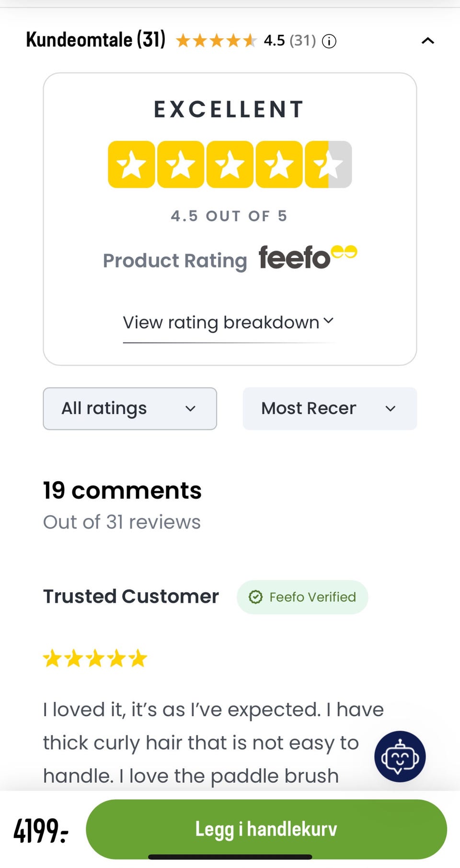Click the EXCELLENT rating title

[229, 109]
